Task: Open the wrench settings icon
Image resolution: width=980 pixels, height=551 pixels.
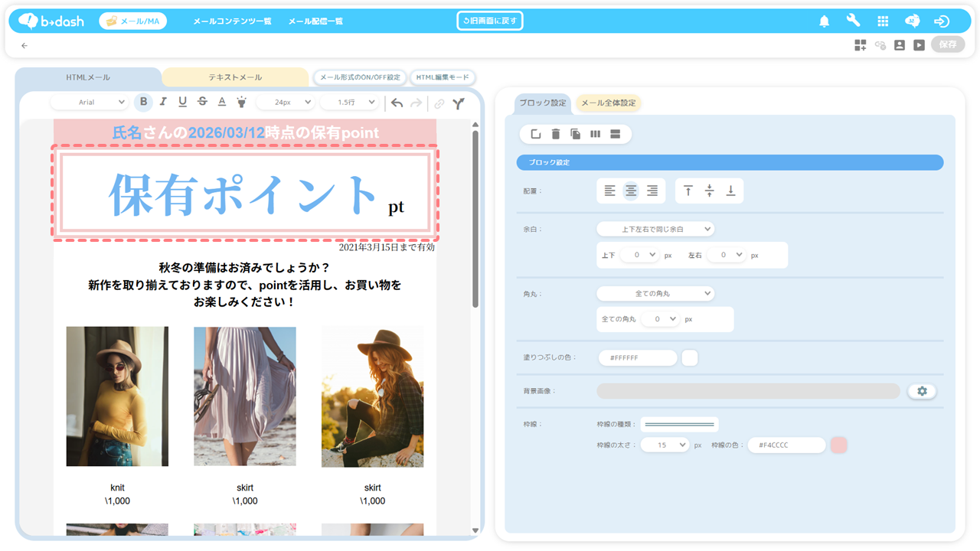Action: pos(853,21)
